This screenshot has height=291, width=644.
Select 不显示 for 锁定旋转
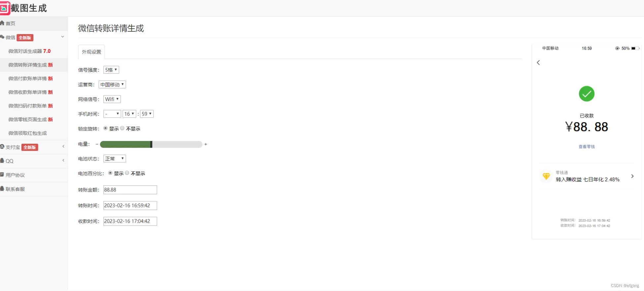tap(123, 128)
